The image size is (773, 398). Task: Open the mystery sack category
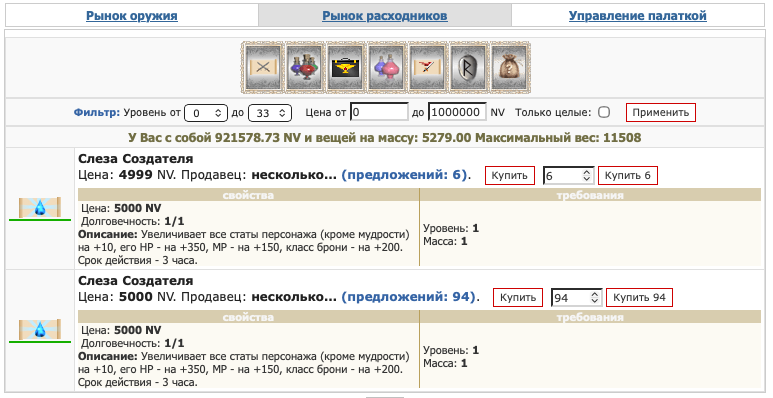tap(508, 68)
